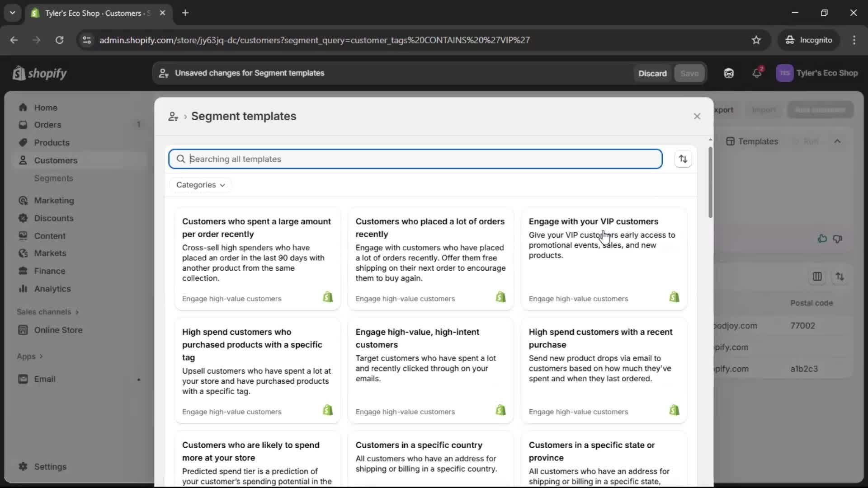Discard unsaved changes for Segment templates
The image size is (868, 488).
[x=652, y=73]
